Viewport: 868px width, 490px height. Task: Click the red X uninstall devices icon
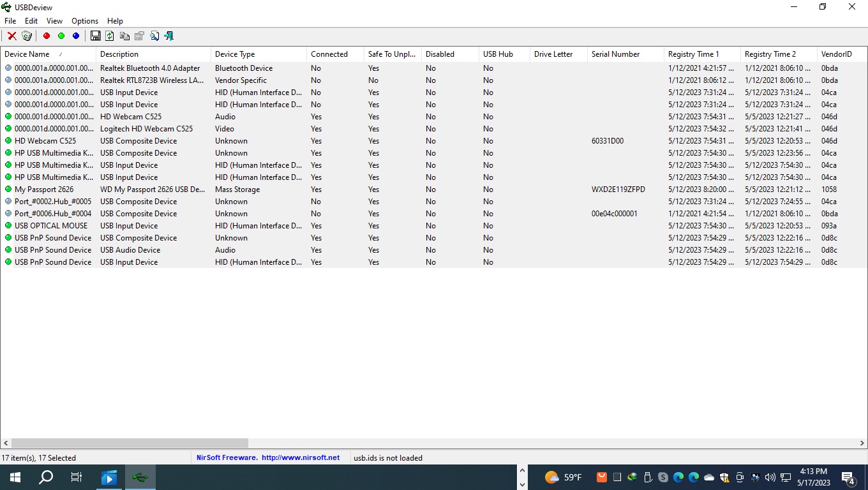11,36
